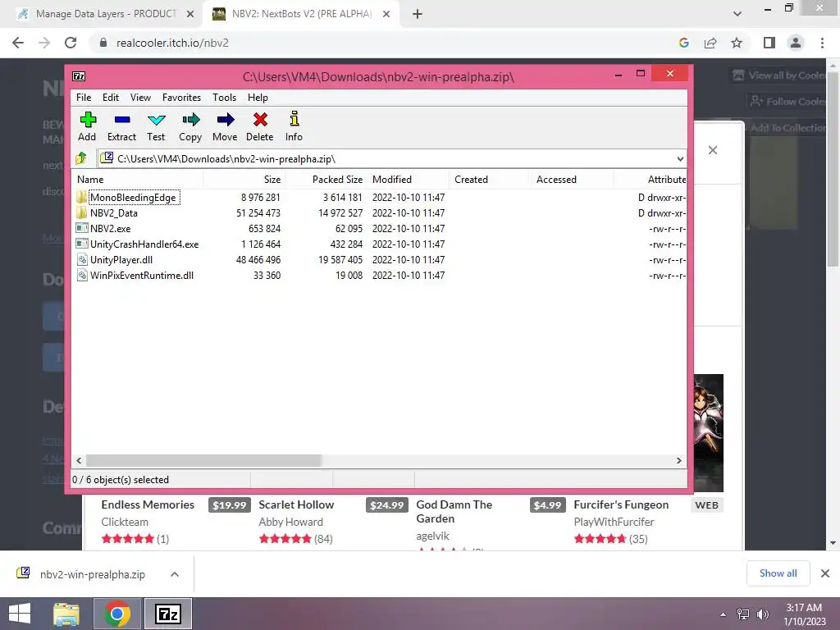Open the View menu in 7-Zip
This screenshot has height=630, width=840.
[x=140, y=98]
